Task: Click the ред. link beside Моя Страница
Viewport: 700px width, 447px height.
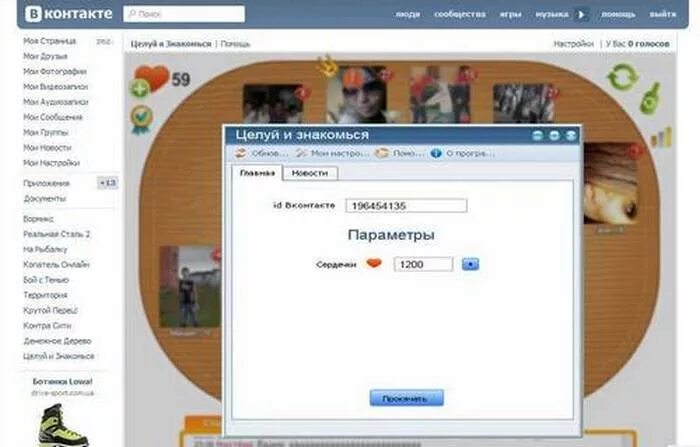Action: pos(103,42)
